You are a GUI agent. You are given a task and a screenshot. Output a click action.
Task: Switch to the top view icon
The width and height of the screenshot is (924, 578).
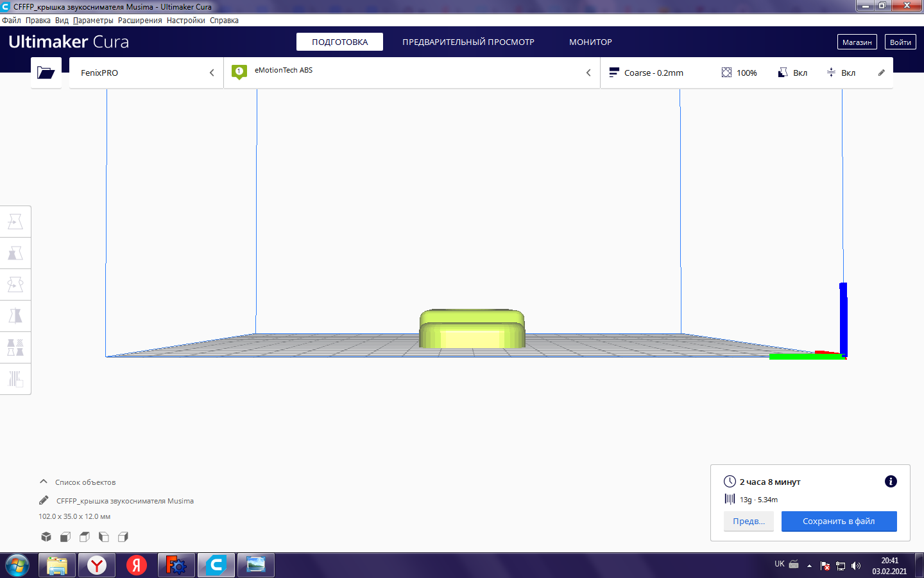[85, 537]
